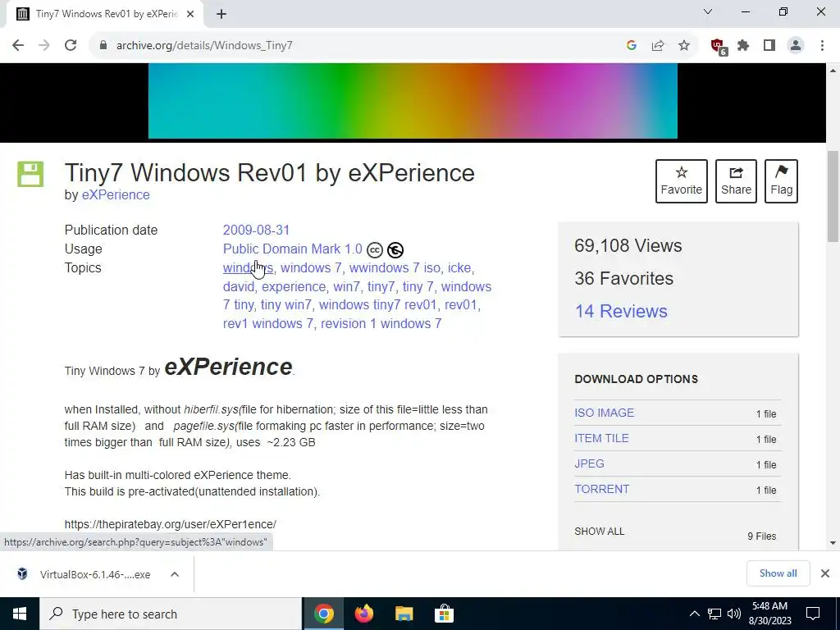Click the '69,108 Views' text
Viewport: 840px width, 630px height.
click(628, 246)
